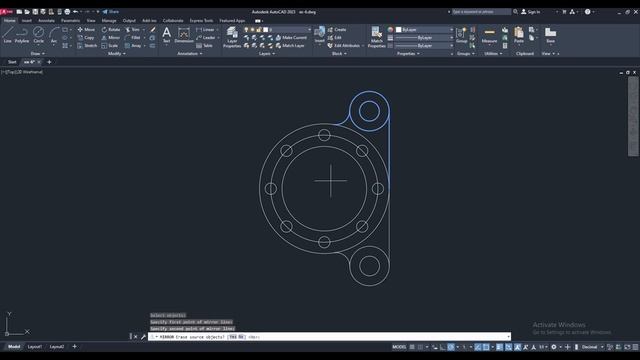Add a new drawing tab
Image resolution: width=640 pixels, height=360 pixels.
(x=49, y=62)
